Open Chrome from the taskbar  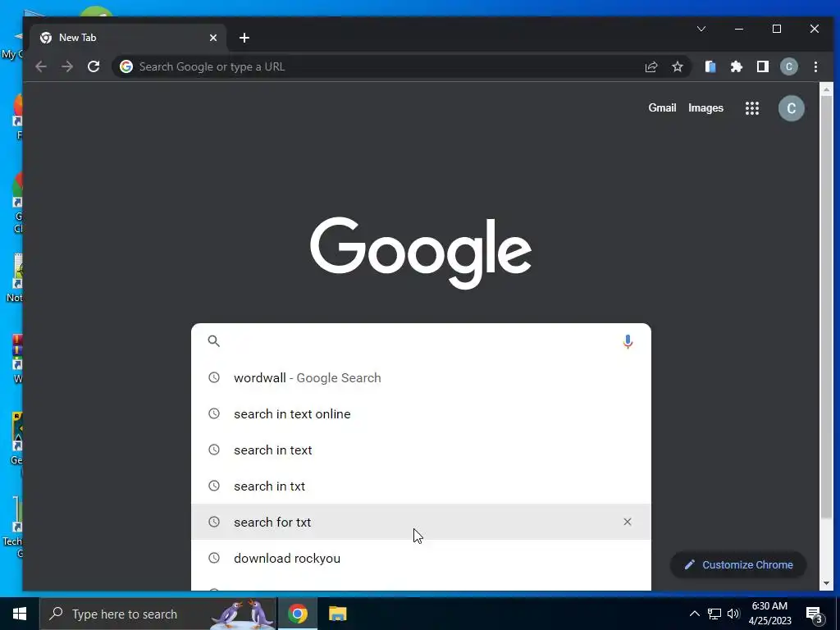298,614
